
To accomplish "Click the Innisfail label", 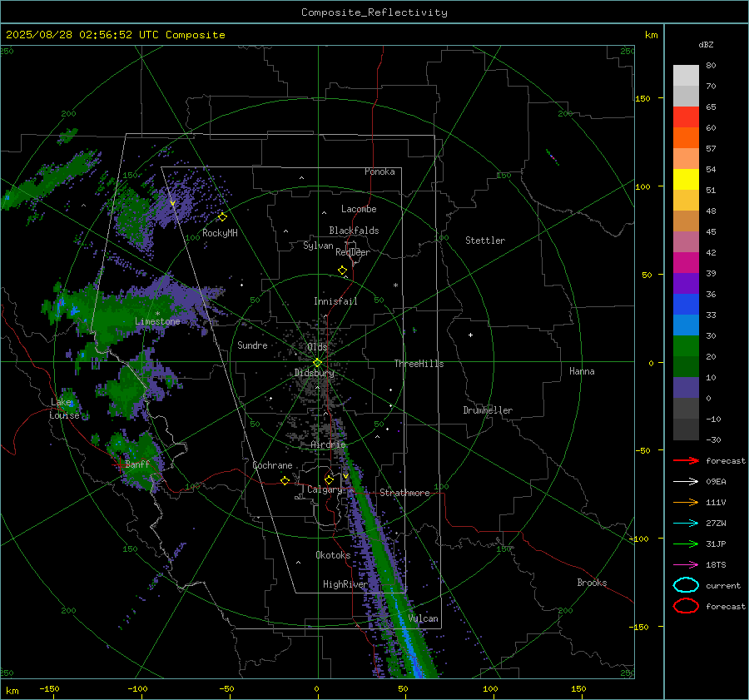I will click(x=335, y=301).
